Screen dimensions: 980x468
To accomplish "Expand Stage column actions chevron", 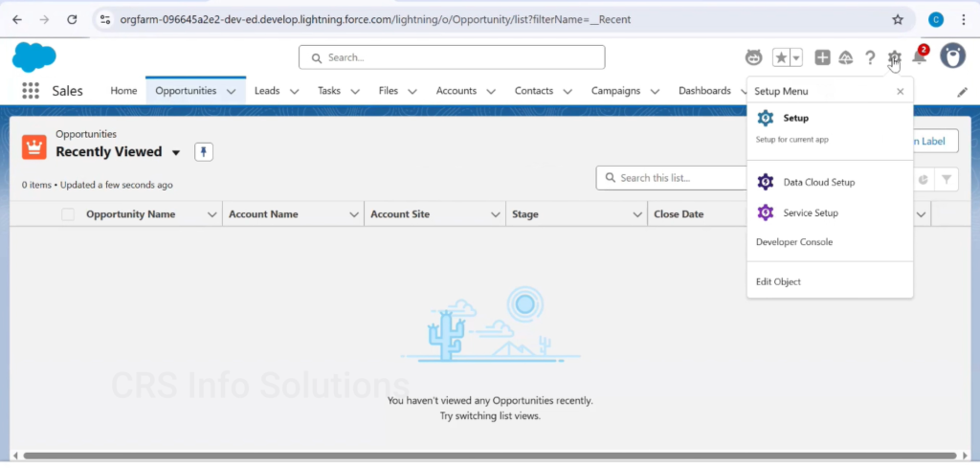I will click(637, 214).
